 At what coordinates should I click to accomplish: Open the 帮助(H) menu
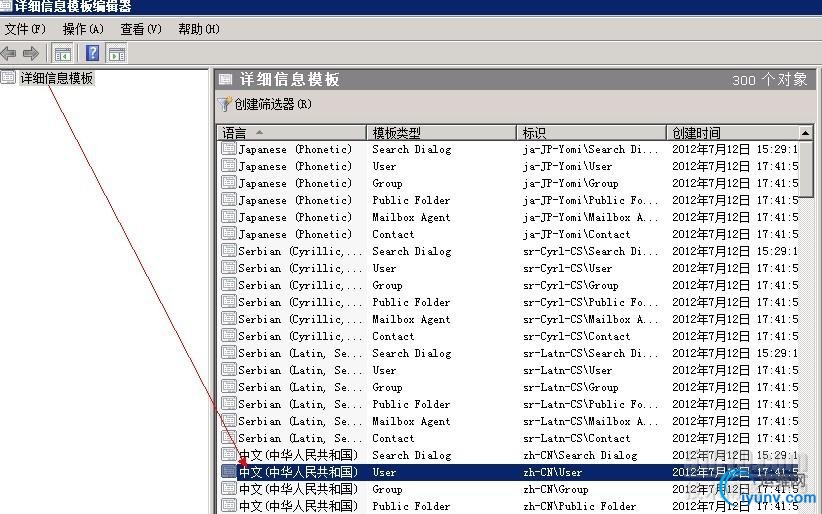click(x=199, y=29)
